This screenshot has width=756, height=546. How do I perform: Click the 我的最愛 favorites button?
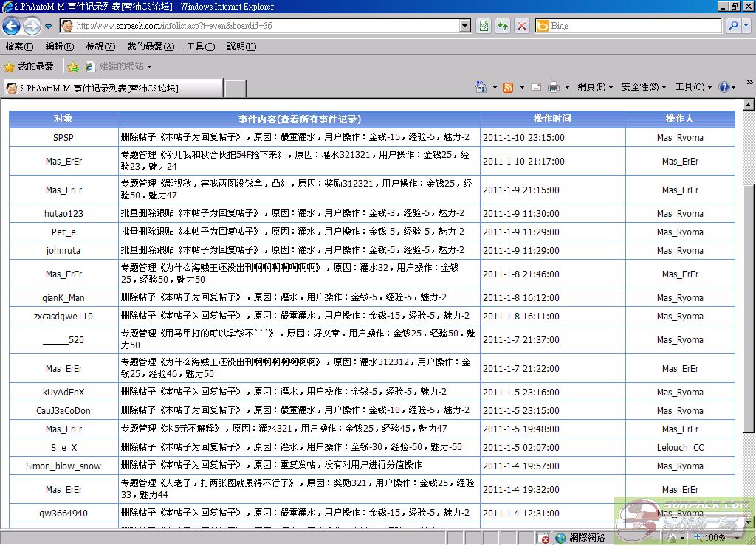click(29, 66)
